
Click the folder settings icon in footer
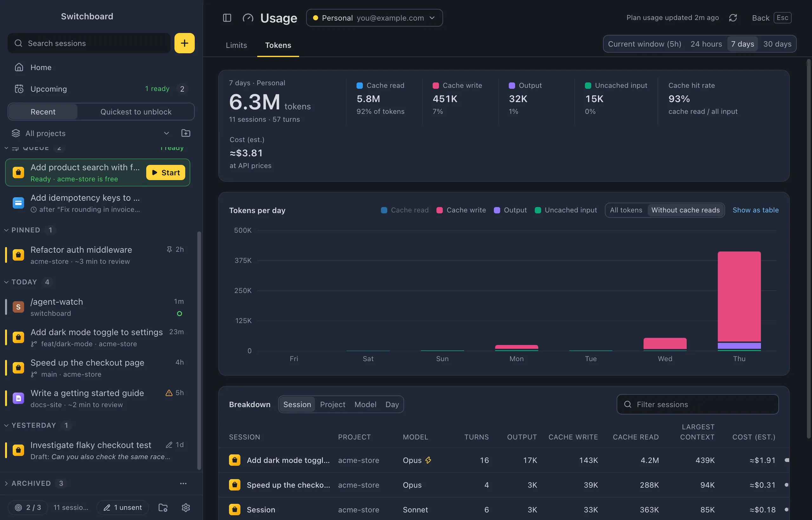pos(163,507)
